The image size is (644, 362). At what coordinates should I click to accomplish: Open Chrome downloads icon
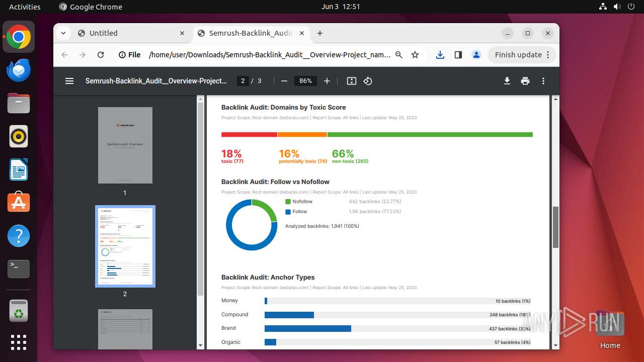440,55
